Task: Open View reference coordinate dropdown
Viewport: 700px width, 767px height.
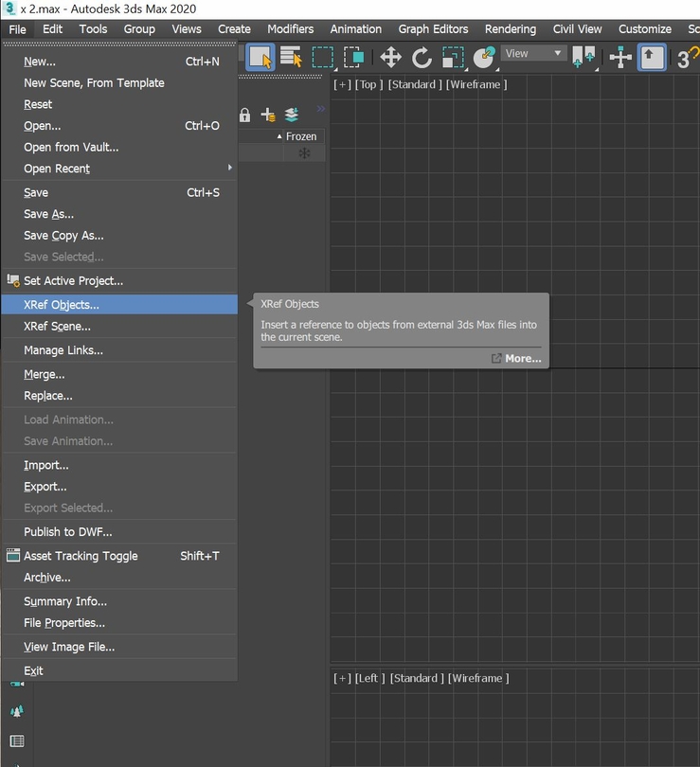Action: point(533,53)
